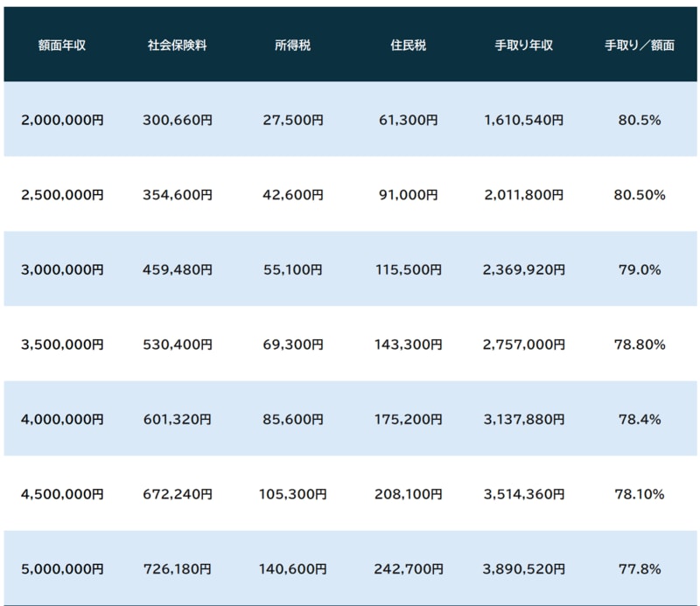Select the 42,600円 income tax cell

(292, 195)
